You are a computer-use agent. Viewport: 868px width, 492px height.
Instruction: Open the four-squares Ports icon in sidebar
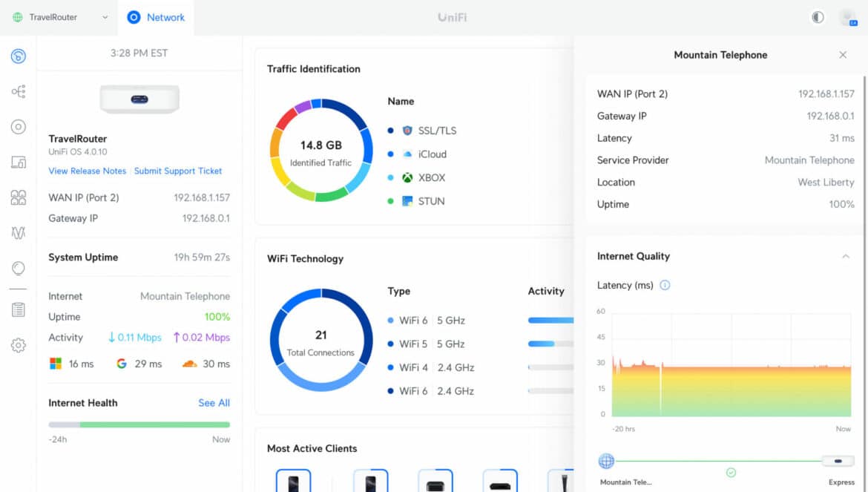(x=19, y=197)
